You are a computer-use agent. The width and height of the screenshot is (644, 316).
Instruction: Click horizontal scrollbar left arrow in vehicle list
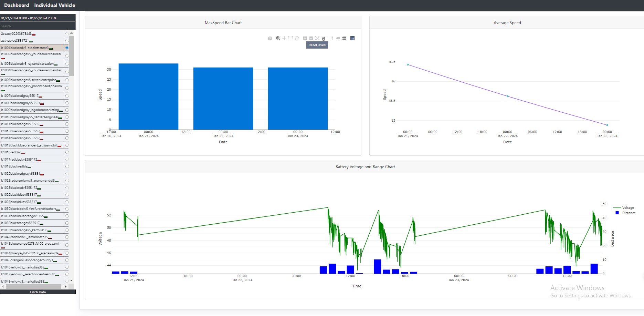click(3, 286)
